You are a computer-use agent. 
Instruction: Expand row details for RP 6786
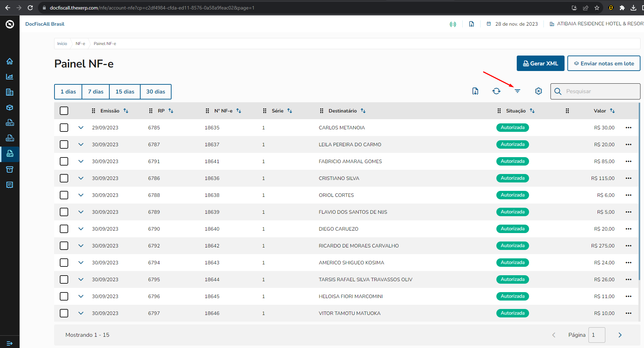point(81,178)
